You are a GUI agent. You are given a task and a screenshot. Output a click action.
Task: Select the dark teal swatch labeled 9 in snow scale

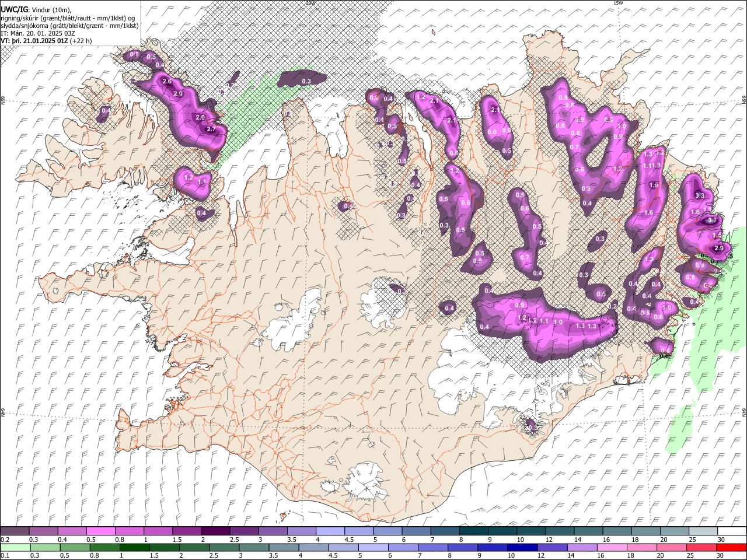(x=502, y=531)
